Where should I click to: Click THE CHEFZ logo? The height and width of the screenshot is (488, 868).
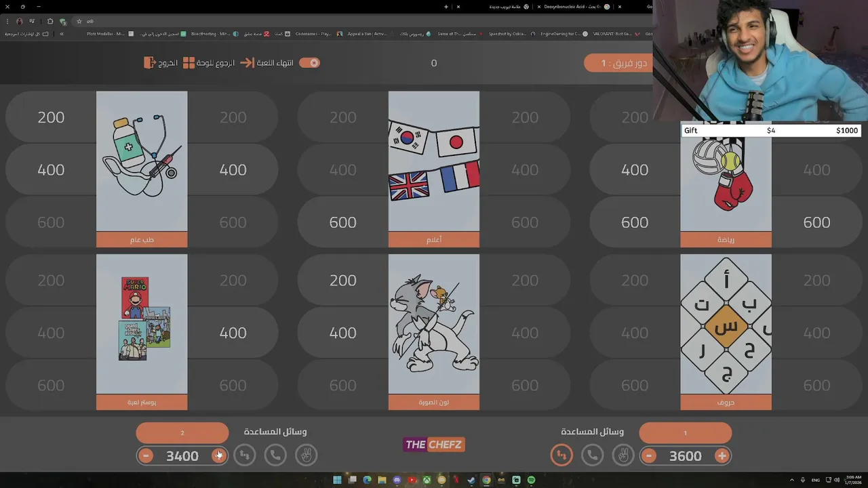[x=434, y=445]
